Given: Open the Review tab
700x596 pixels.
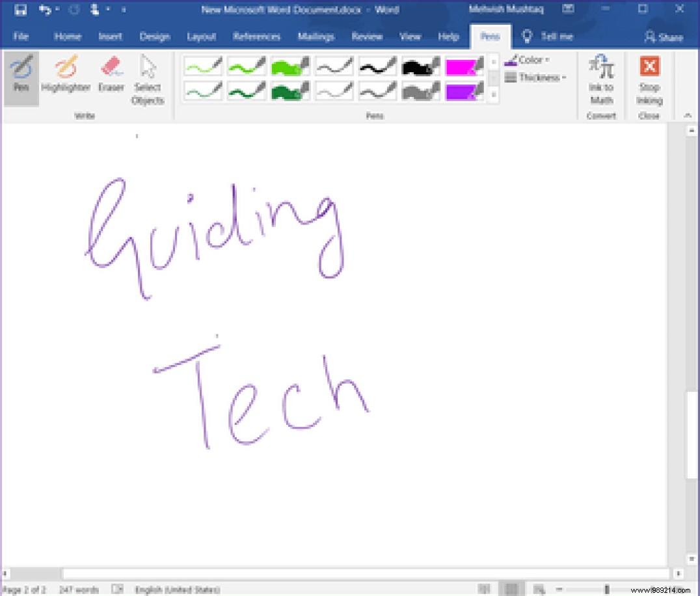Looking at the screenshot, I should (366, 36).
